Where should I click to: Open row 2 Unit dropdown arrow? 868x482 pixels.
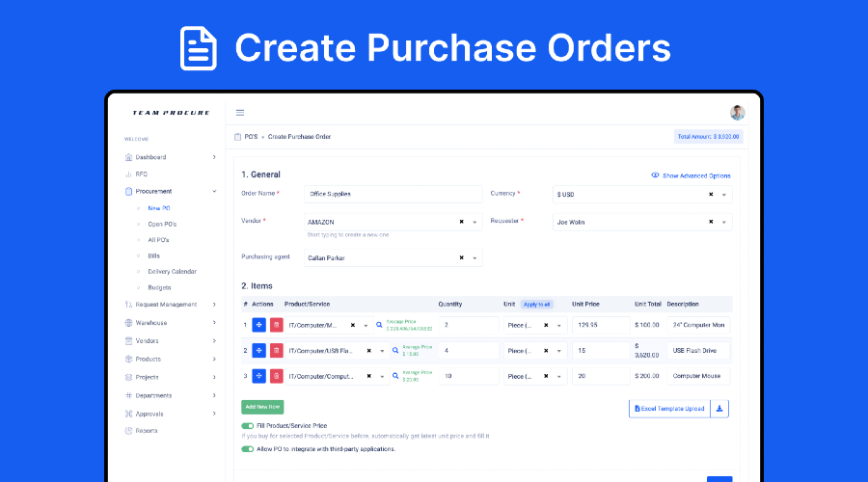click(x=559, y=351)
